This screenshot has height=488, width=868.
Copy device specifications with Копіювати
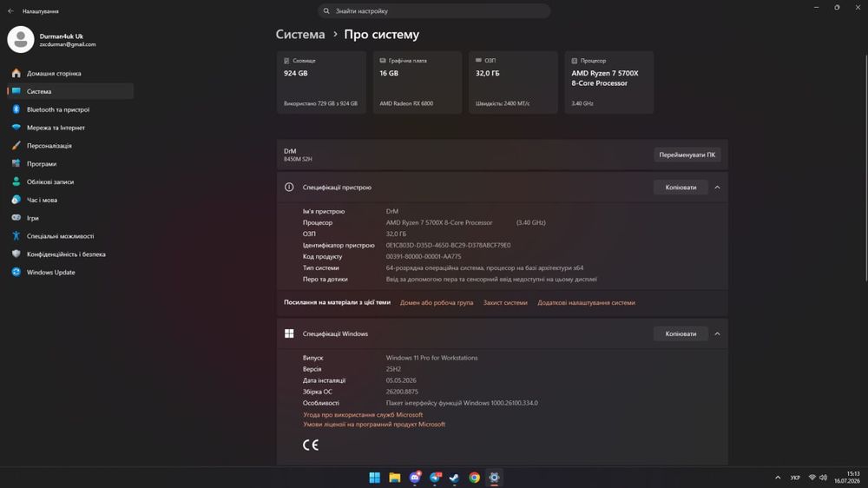point(681,188)
